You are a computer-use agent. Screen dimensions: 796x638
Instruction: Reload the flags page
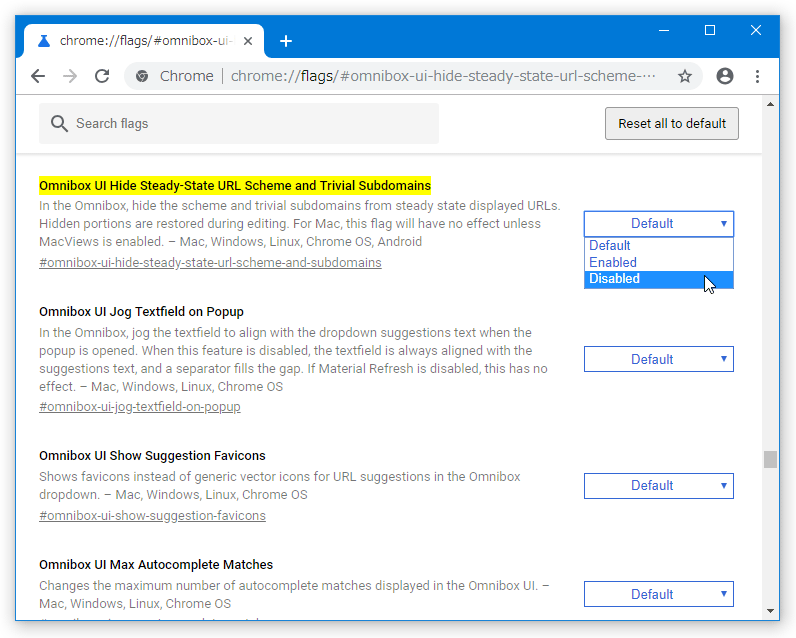[x=102, y=76]
